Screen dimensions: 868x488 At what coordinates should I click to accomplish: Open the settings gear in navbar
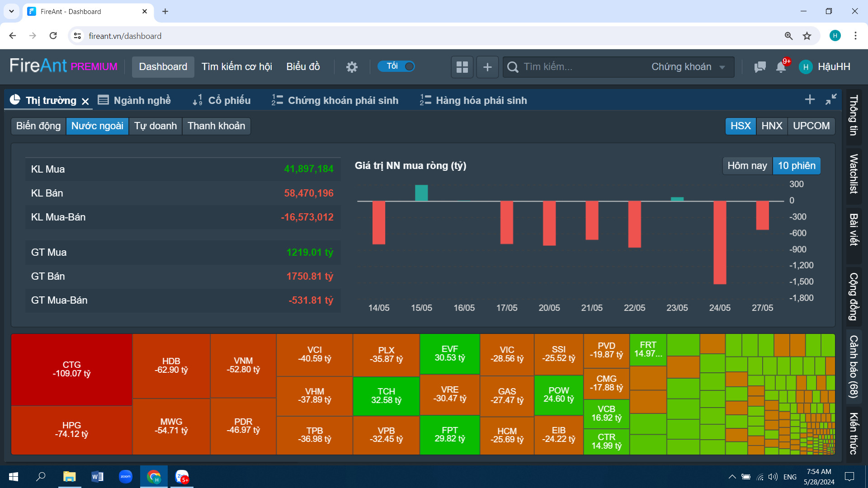[352, 67]
